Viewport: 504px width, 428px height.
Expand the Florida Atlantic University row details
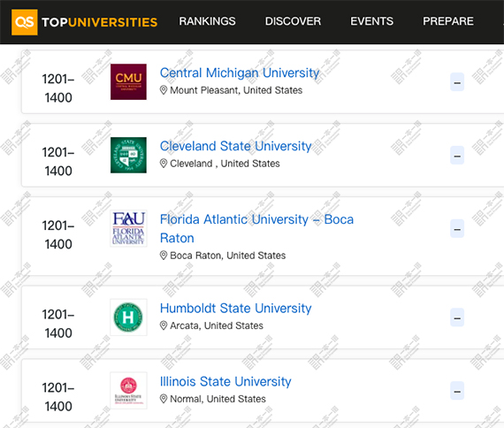[x=457, y=229]
